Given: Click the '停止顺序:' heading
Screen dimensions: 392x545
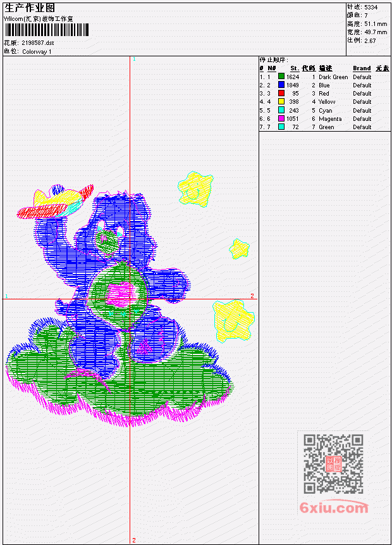Looking at the screenshot, I should 274,60.
